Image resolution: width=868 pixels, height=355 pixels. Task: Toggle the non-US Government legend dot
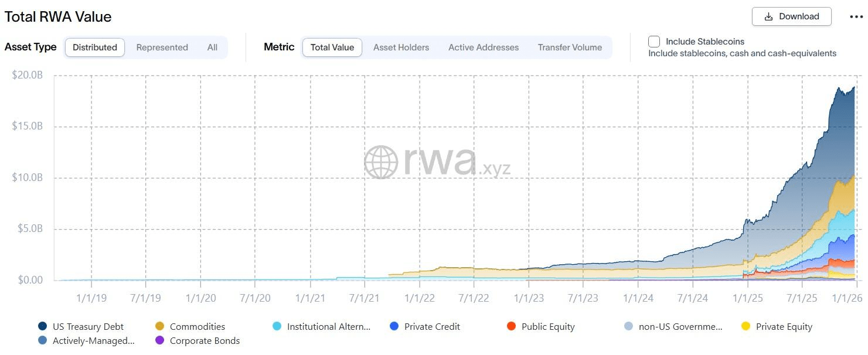[629, 326]
